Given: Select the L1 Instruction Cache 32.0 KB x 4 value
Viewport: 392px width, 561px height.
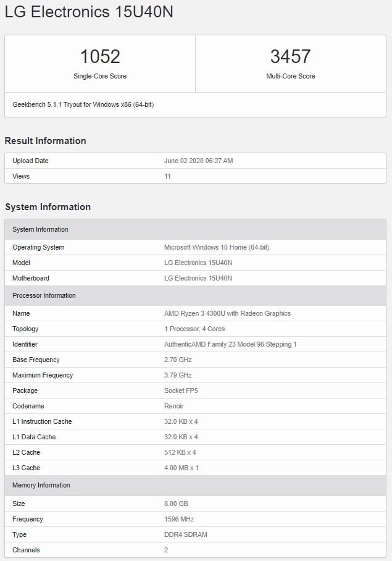Looking at the screenshot, I should [181, 421].
